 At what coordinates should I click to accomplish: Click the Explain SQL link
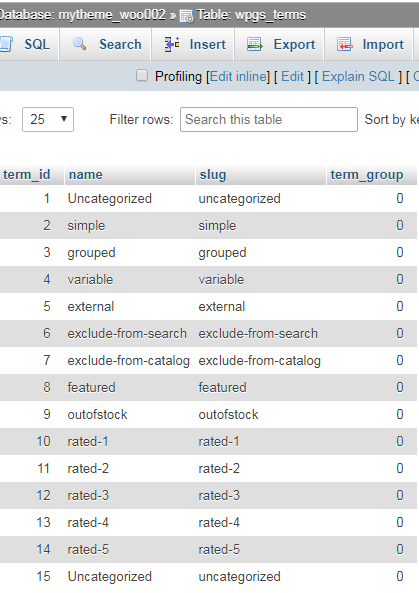(358, 76)
